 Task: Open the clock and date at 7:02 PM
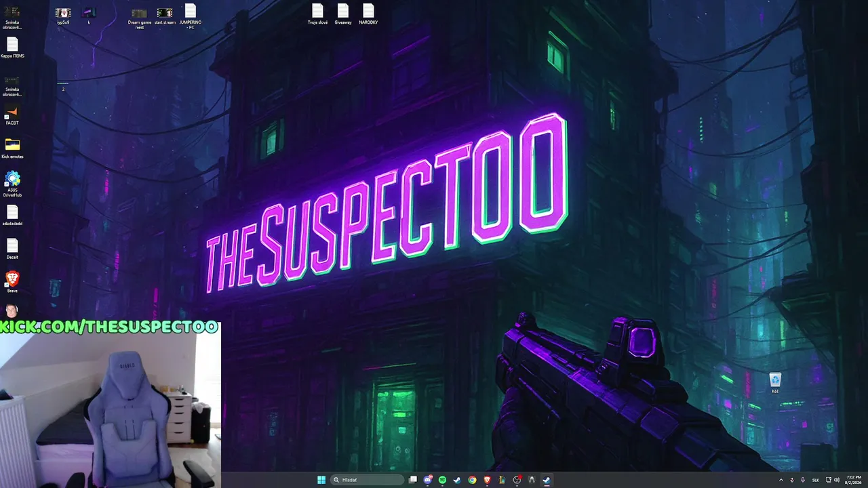tap(854, 480)
